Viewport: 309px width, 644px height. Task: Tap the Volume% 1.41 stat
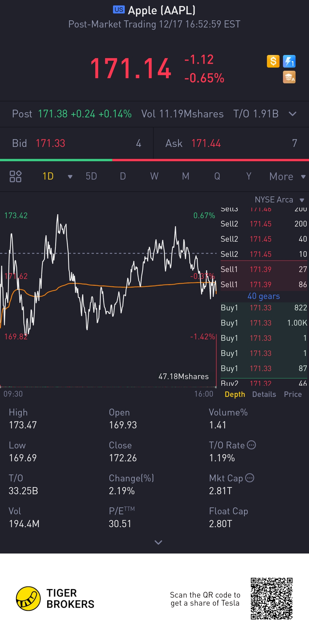pyautogui.click(x=228, y=419)
